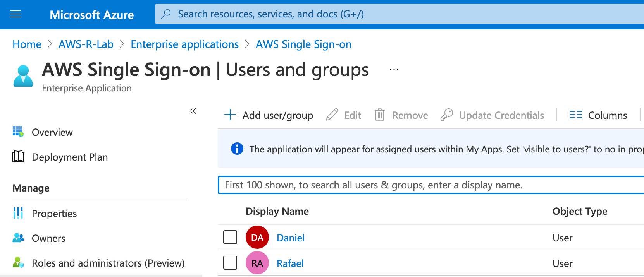The width and height of the screenshot is (644, 277).
Task: Open Rafael's user link
Action: tap(290, 263)
